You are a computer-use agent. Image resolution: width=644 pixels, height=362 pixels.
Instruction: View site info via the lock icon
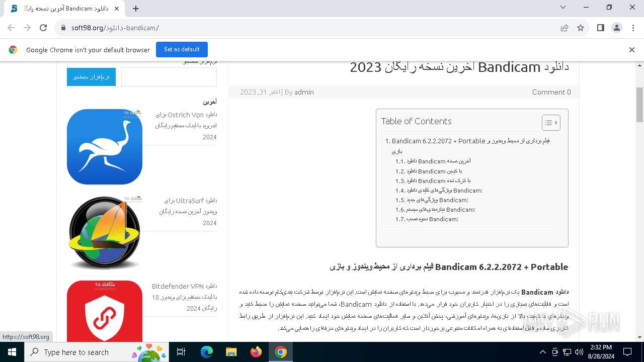[63, 28]
